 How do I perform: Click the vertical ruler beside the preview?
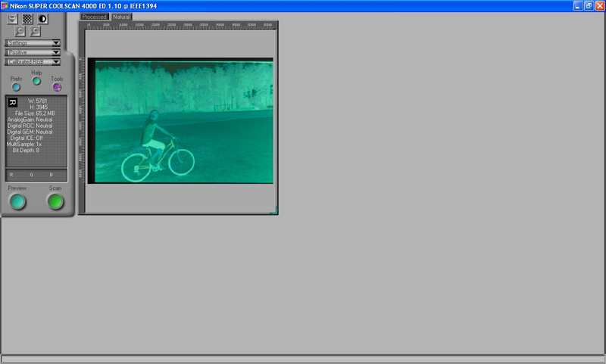pos(82,120)
